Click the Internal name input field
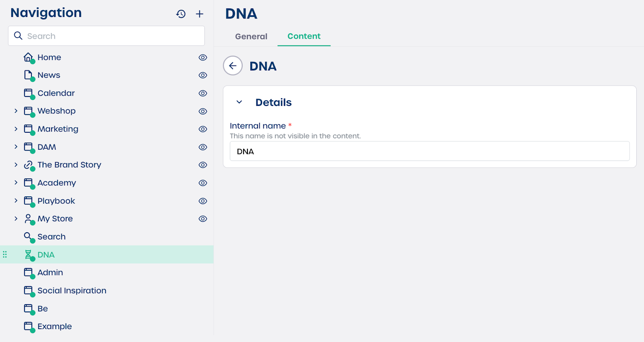Image resolution: width=644 pixels, height=342 pixels. point(429,151)
